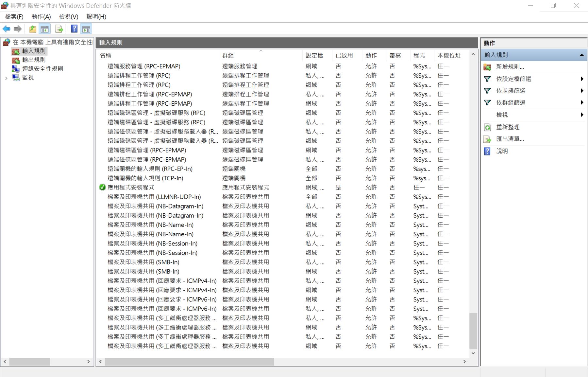Sort by the 已啟用 column header

pyautogui.click(x=347, y=55)
